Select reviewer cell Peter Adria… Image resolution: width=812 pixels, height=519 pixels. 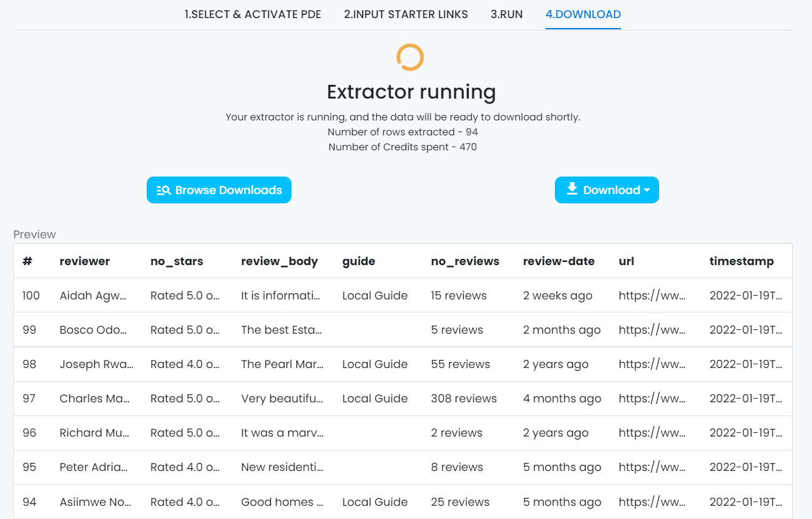pyautogui.click(x=94, y=467)
